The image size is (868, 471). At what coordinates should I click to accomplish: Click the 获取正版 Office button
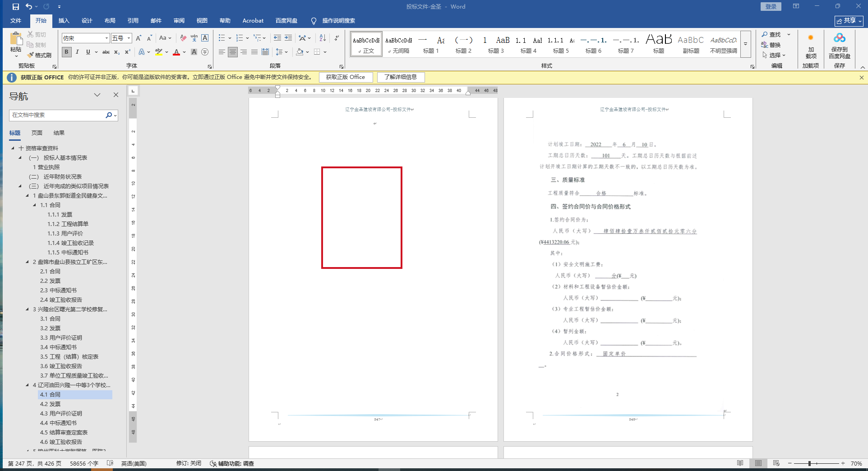click(346, 77)
